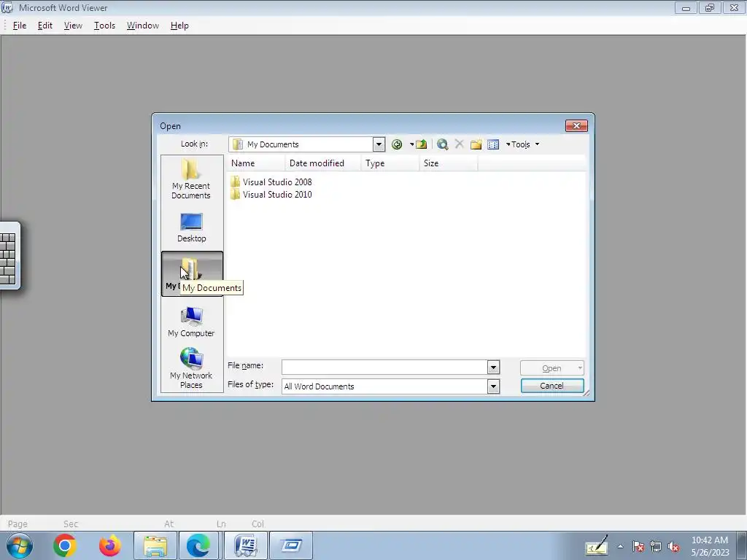Expand the Files of type dropdown
Image resolution: width=747 pixels, height=560 pixels.
pos(493,386)
